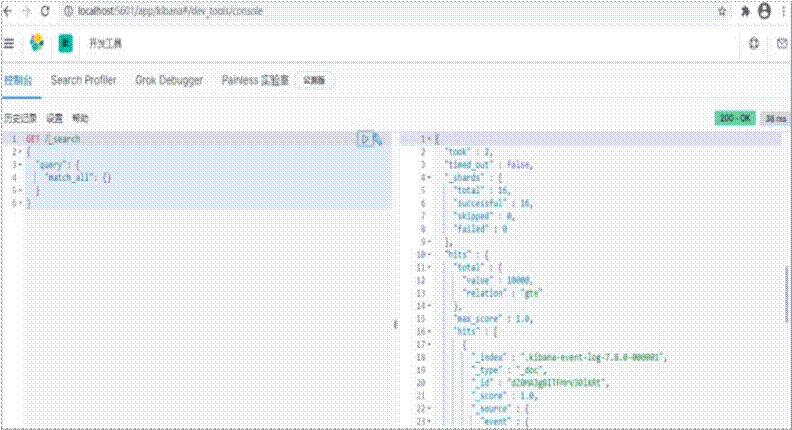Click fold arrow on request line 5

pyautogui.click(x=20, y=190)
